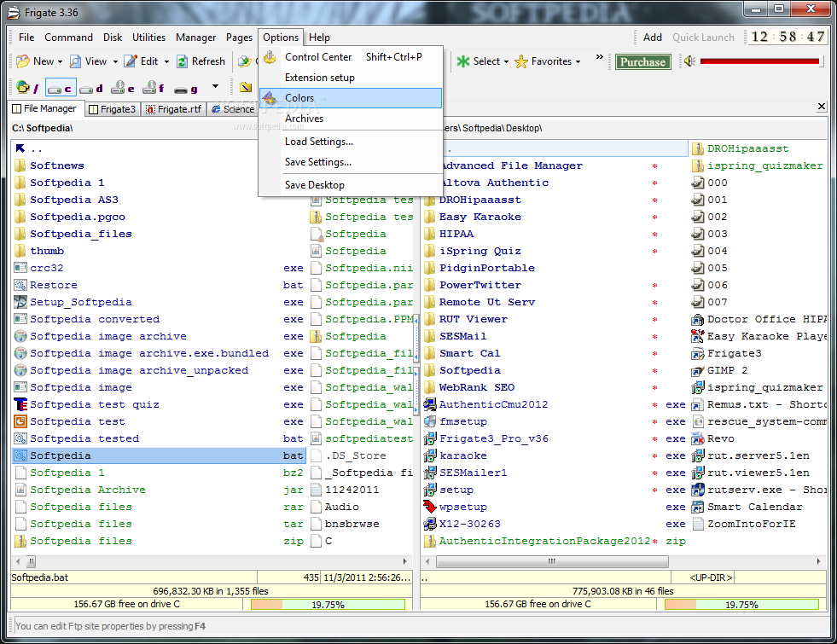
Task: Open the View button dropdown arrow
Action: point(115,62)
